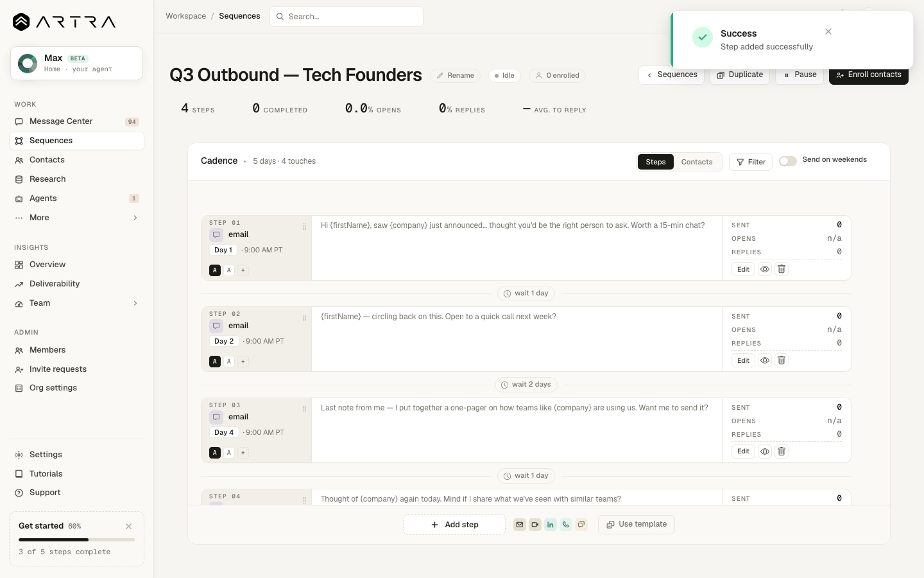
Task: Preview Step 02 with the eye icon
Action: pos(765,360)
